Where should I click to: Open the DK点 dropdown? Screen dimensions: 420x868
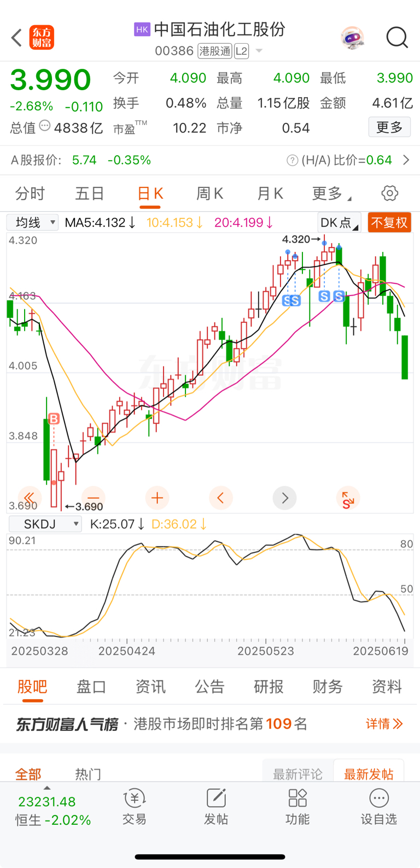coord(339,222)
